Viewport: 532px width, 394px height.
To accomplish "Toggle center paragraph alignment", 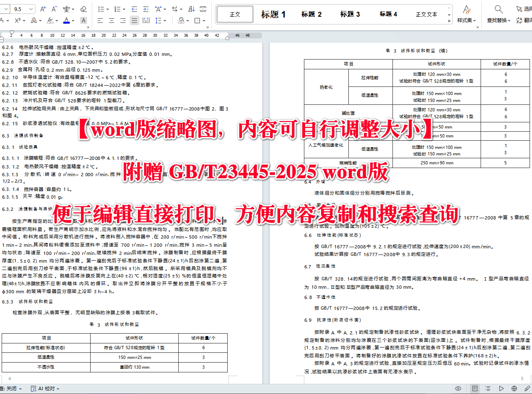I will pos(111,21).
